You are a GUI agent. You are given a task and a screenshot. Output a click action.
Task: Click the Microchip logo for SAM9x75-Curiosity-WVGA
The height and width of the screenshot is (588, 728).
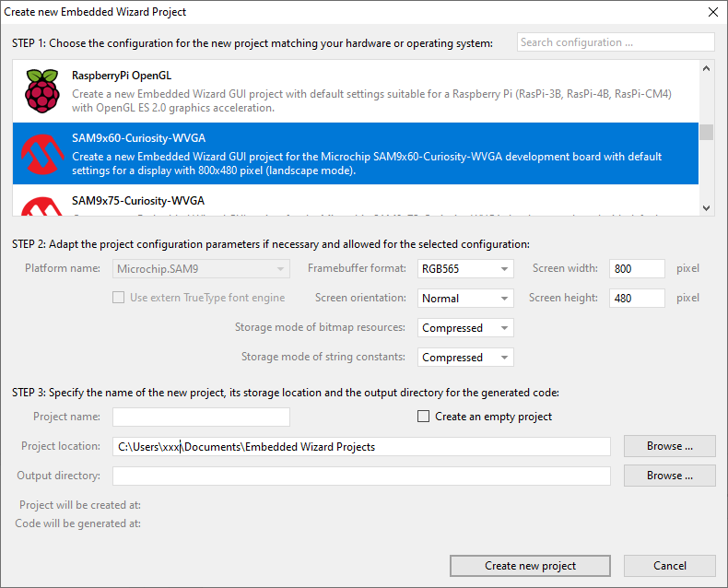[41, 205]
